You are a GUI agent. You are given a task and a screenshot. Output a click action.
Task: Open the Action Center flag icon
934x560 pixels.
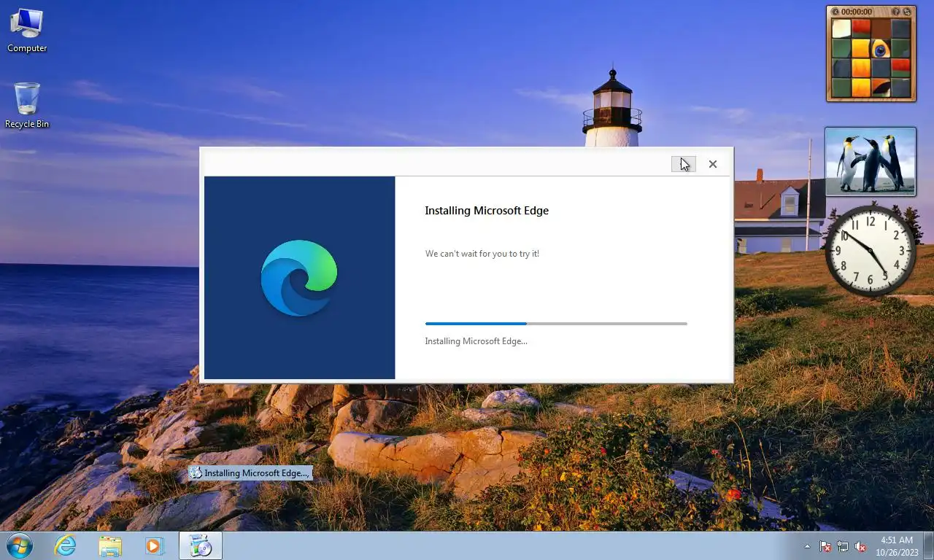click(825, 546)
